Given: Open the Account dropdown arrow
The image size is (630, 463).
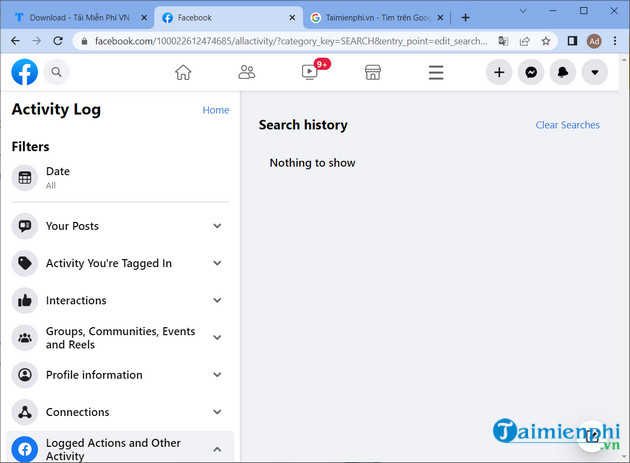Looking at the screenshot, I should click(595, 72).
